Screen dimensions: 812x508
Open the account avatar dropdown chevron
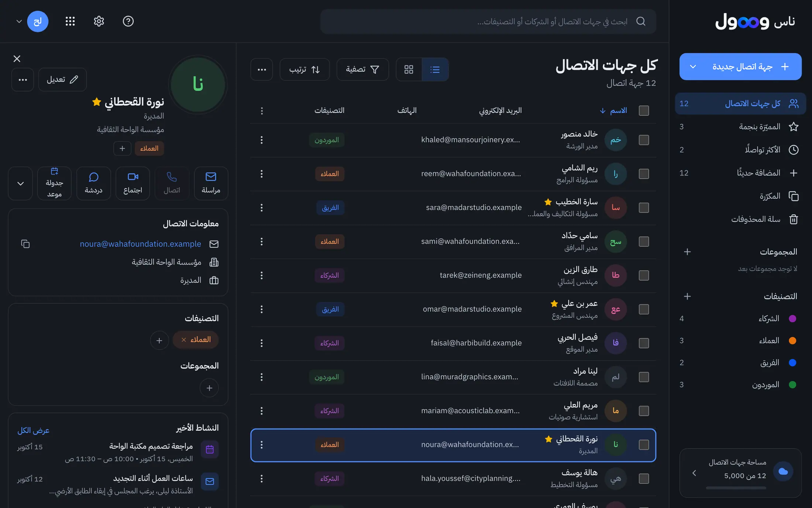coord(19,21)
